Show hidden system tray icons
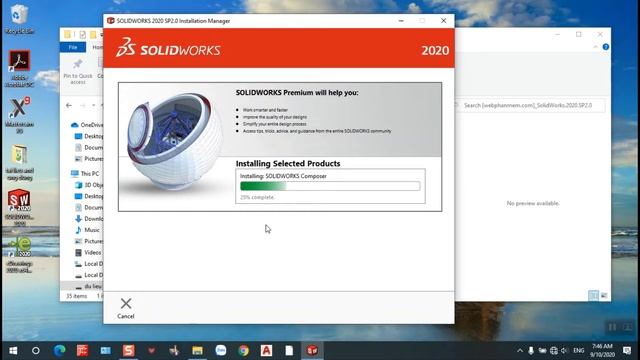640x360 pixels. pyautogui.click(x=520, y=351)
